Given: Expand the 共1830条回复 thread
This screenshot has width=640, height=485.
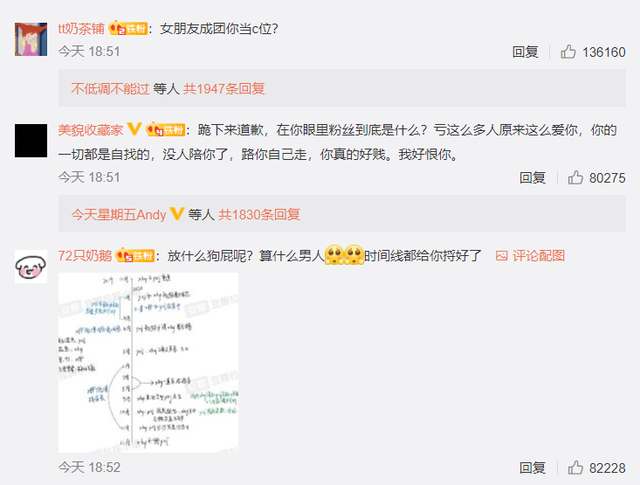Looking at the screenshot, I should coord(260,214).
